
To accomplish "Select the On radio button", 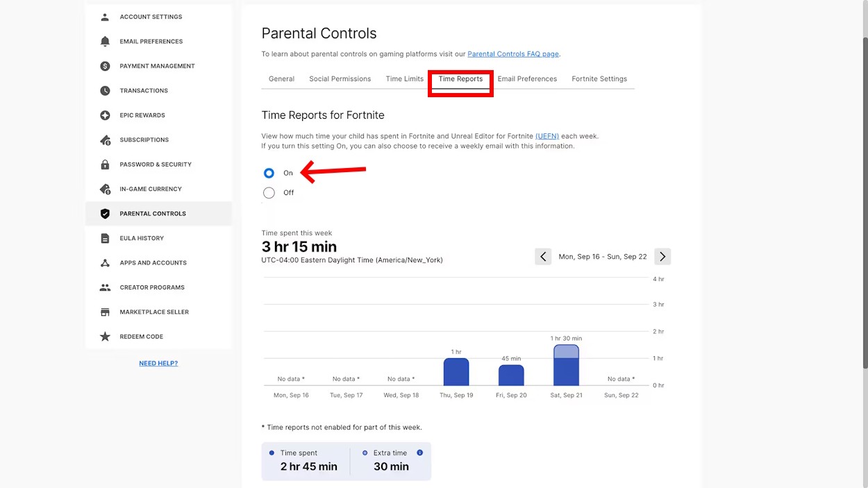I will [x=269, y=173].
